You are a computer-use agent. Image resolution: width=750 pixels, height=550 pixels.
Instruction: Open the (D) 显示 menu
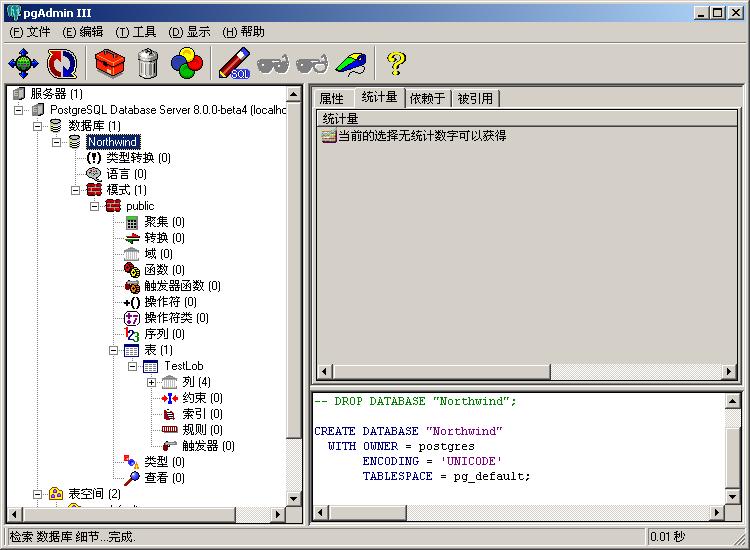tap(190, 32)
